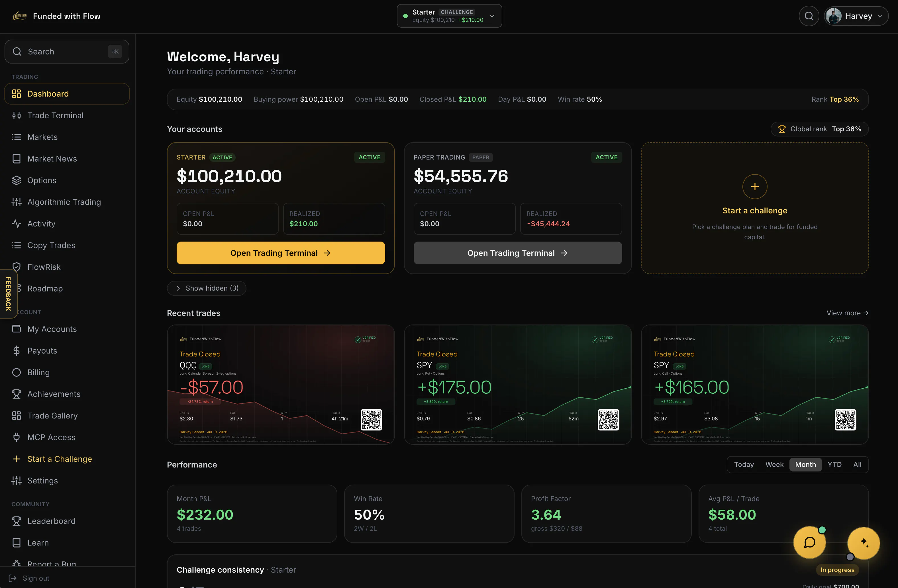
Task: Open the sparkle AI assistant button
Action: (864, 543)
